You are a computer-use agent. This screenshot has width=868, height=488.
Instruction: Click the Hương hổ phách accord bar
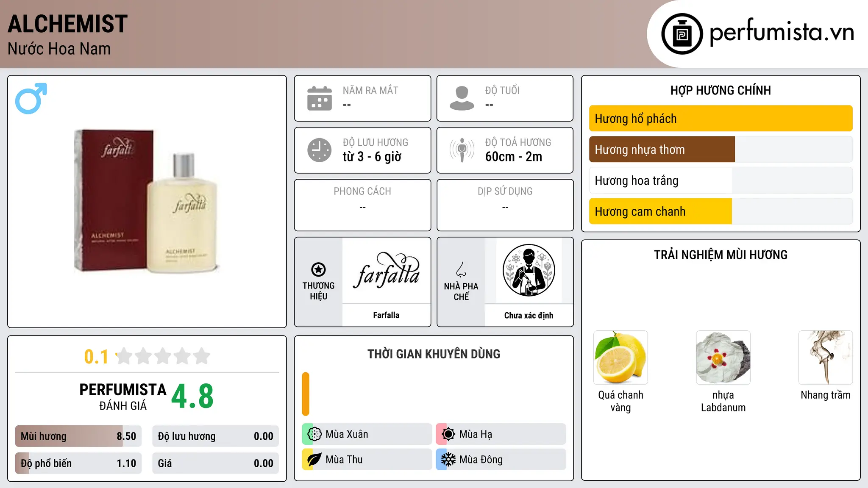[x=721, y=119]
